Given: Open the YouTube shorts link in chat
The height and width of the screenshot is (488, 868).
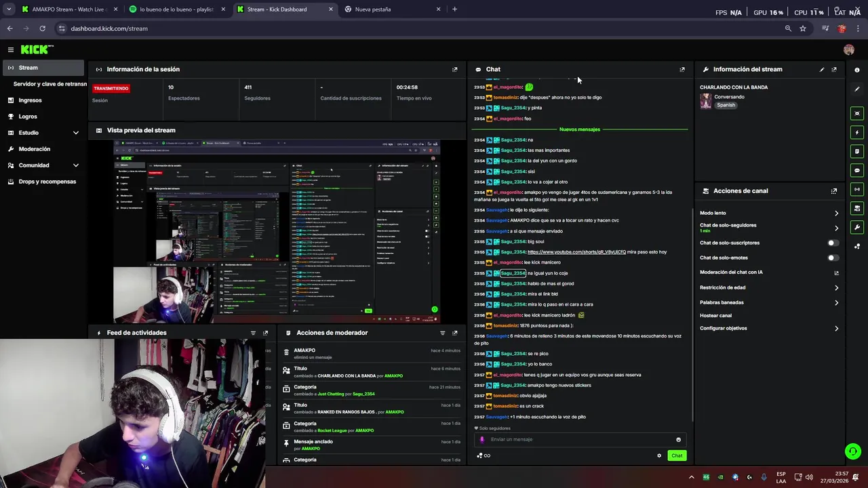Looking at the screenshot, I should tap(576, 252).
